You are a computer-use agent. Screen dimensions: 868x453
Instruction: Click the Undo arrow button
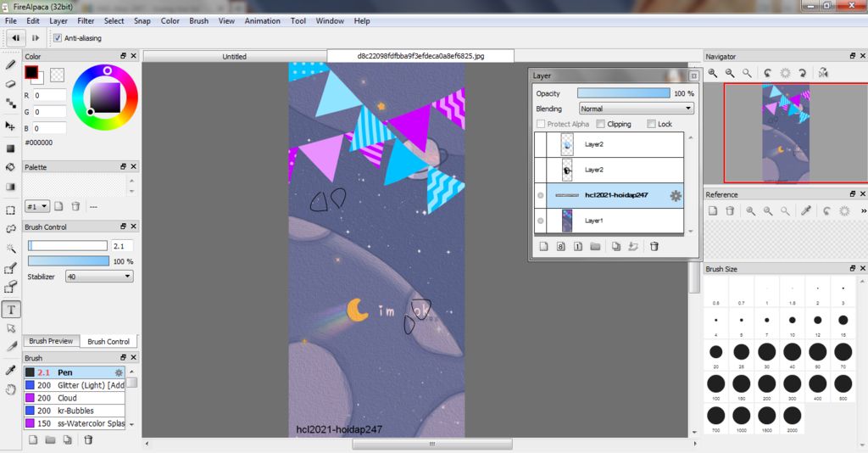(x=16, y=37)
